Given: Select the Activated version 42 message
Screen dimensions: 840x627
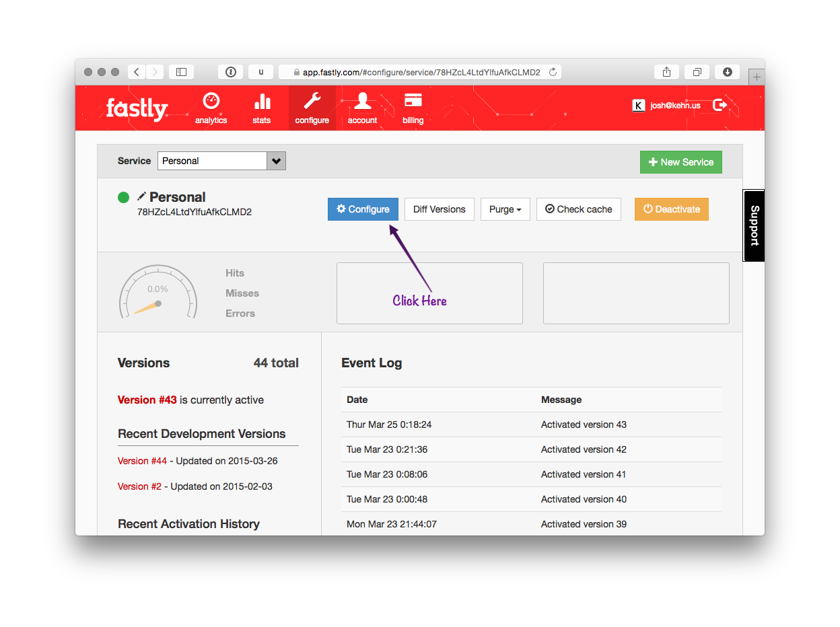Looking at the screenshot, I should click(584, 449).
